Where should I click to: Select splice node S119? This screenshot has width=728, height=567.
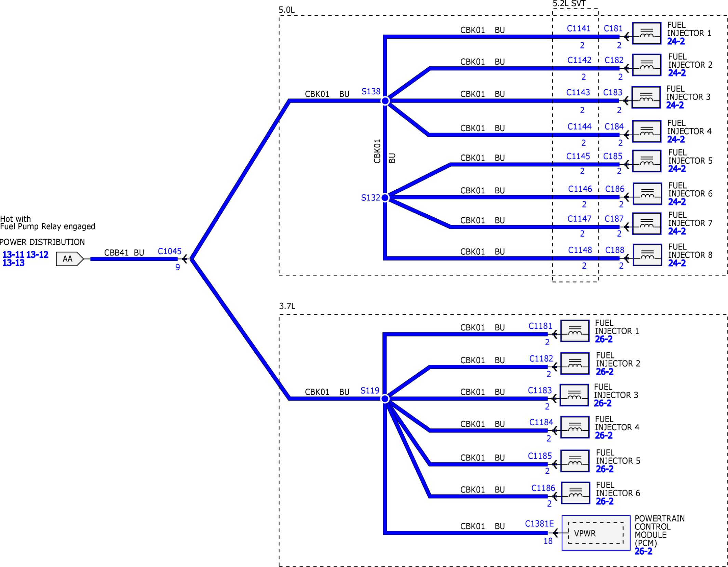click(385, 399)
